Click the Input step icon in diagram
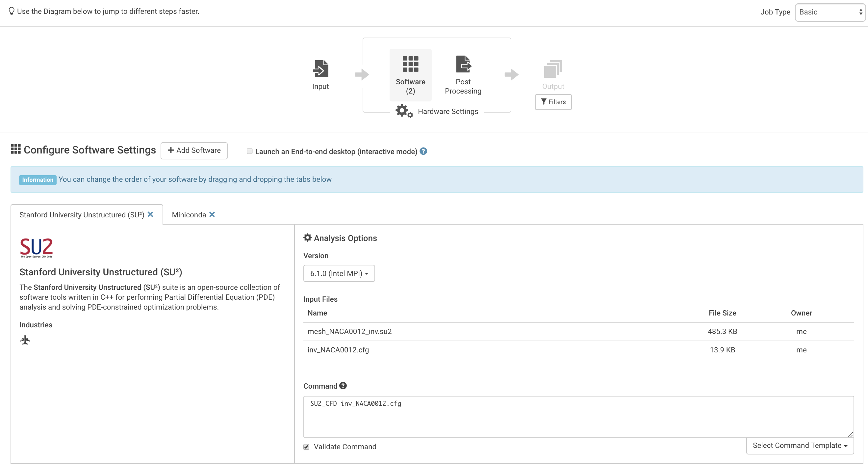Viewport: 868px width, 467px height. click(320, 69)
